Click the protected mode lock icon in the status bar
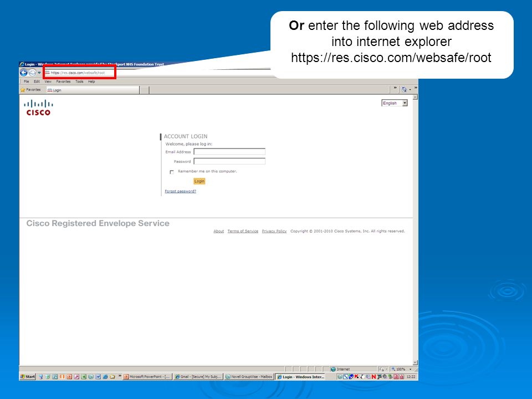 point(382,369)
